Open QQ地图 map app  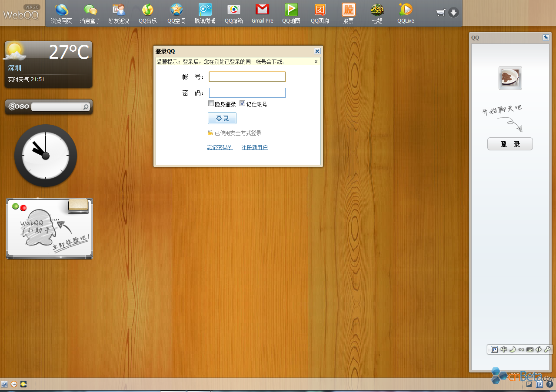291,13
